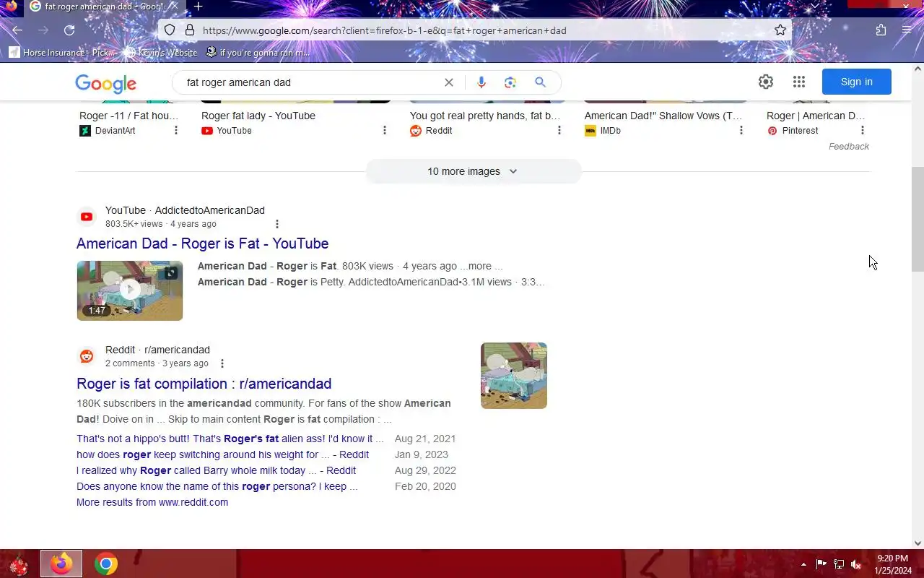Image resolution: width=924 pixels, height=578 pixels.
Task: Open 'Roger fat lady - YouTube' image title
Action: [x=258, y=116]
